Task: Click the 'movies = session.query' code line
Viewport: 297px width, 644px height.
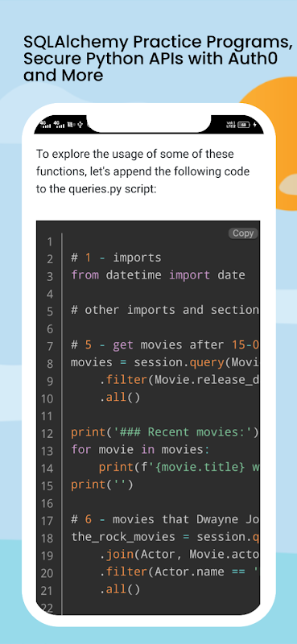Action: point(165,362)
